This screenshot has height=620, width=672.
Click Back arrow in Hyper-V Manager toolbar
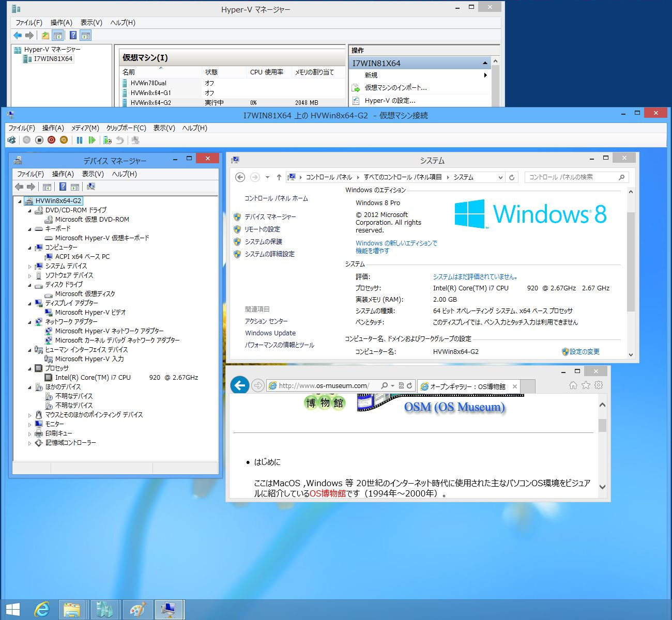18,35
